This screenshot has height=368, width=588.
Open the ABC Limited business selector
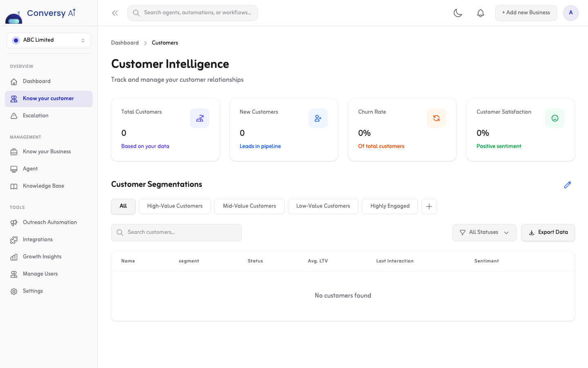[49, 40]
